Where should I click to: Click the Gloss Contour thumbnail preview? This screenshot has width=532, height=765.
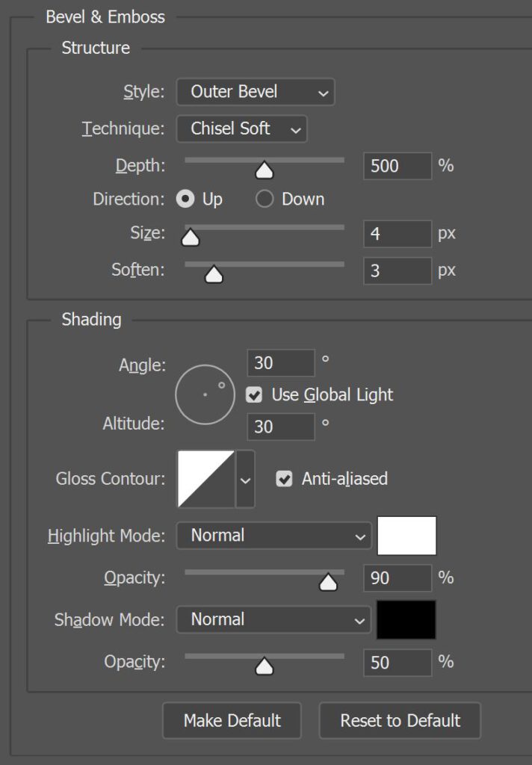tap(206, 479)
